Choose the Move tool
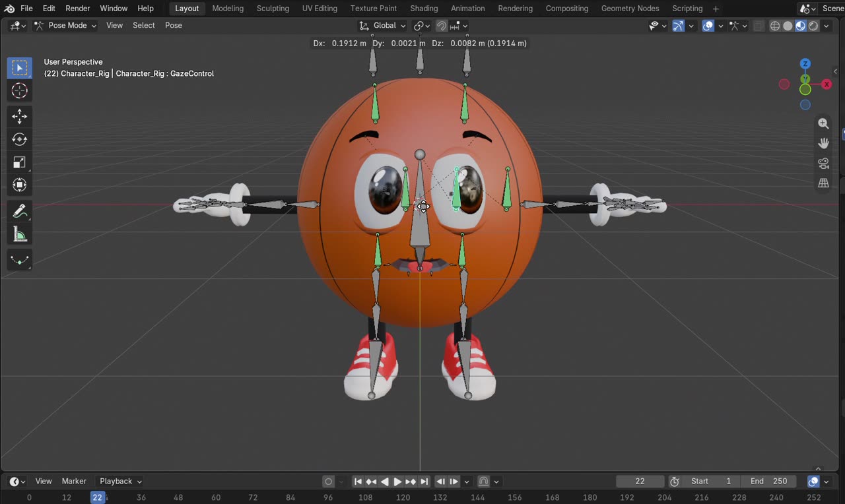The height and width of the screenshot is (504, 845). [19, 117]
